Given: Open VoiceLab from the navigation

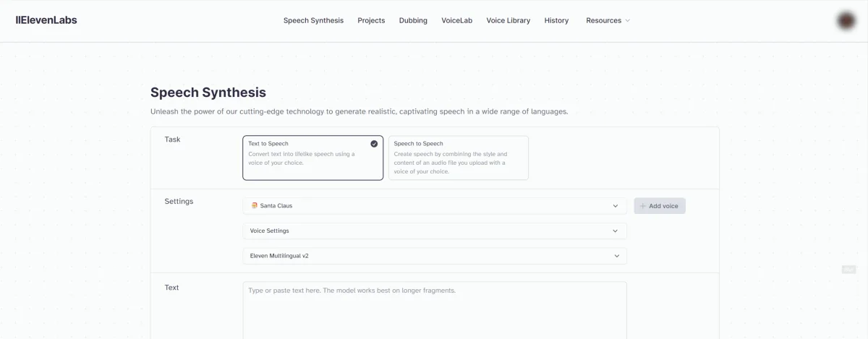Looking at the screenshot, I should [x=457, y=21].
